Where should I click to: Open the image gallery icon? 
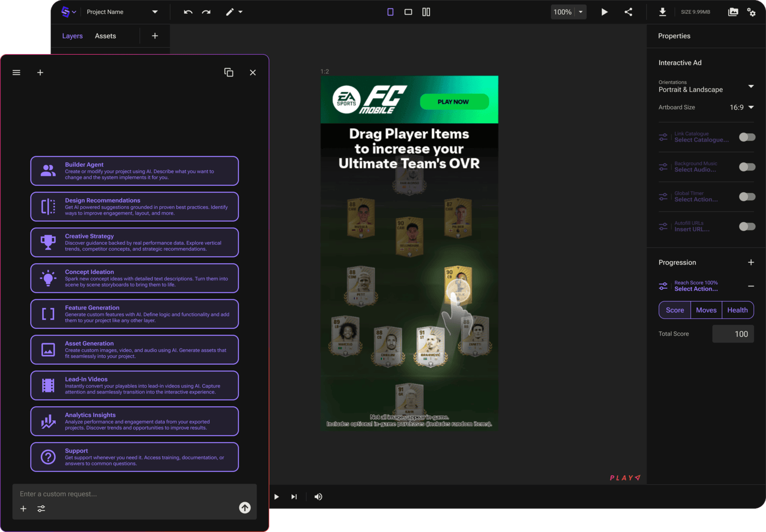click(733, 12)
